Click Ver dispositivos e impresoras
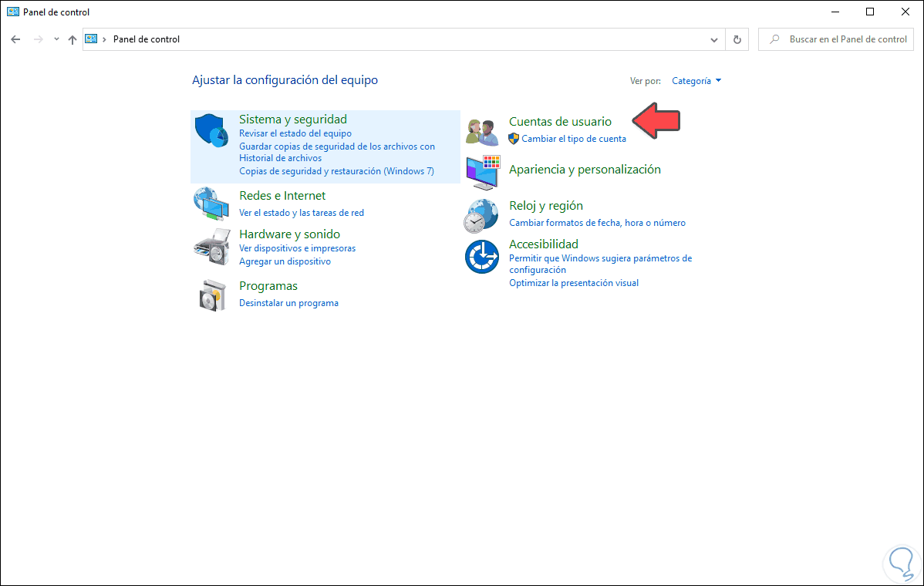The image size is (924, 586). pos(298,248)
